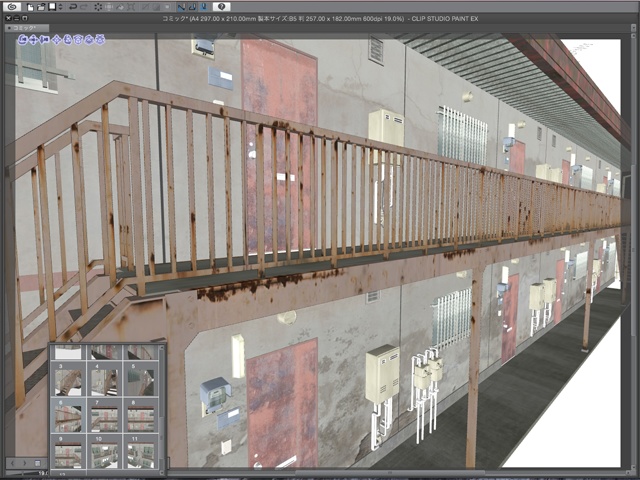
Task: Select the 3D camera forward/back manipulator icon
Action: [44, 40]
